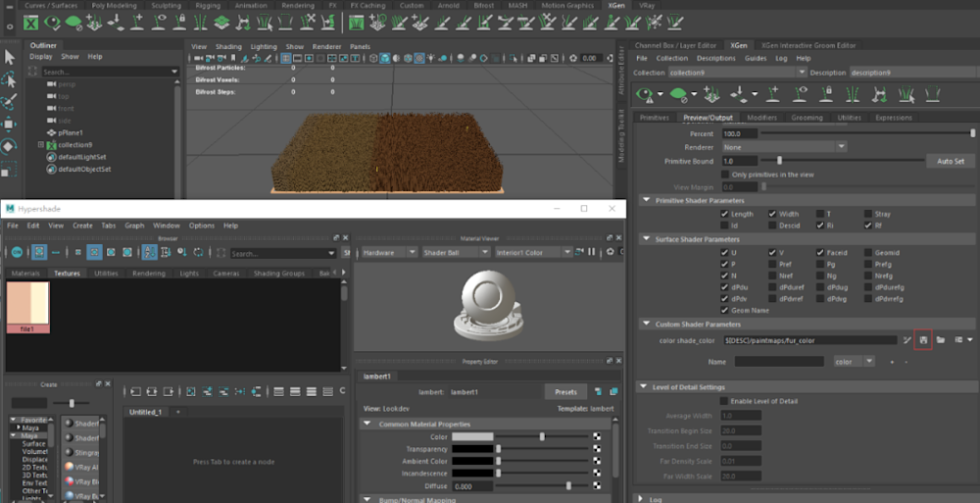
Task: Click the folder browse icon beside fur_color path
Action: [x=940, y=339]
